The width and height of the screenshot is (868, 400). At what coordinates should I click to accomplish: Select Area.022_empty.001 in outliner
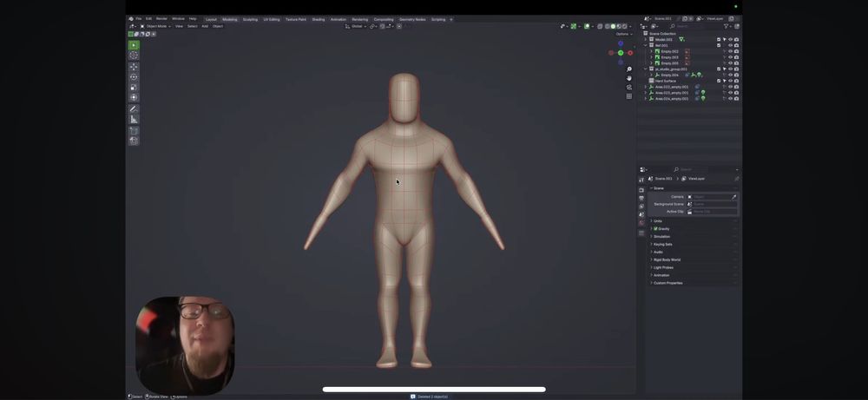point(672,87)
